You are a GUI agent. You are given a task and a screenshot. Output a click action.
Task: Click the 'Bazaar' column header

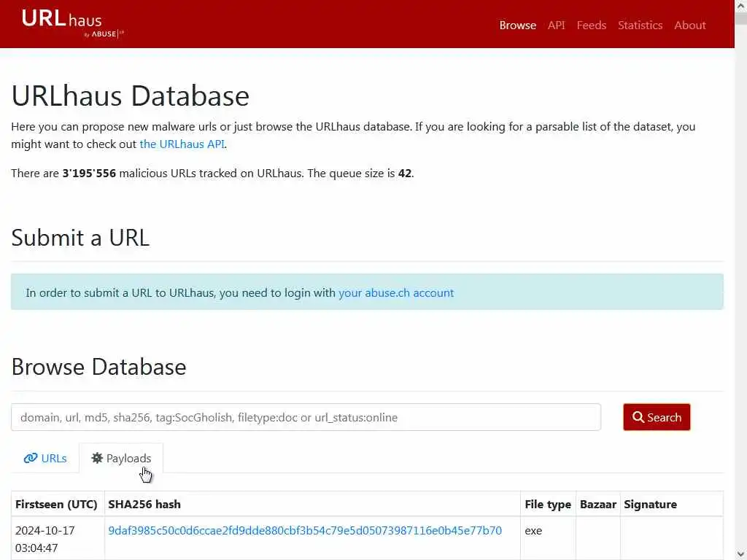coord(598,505)
